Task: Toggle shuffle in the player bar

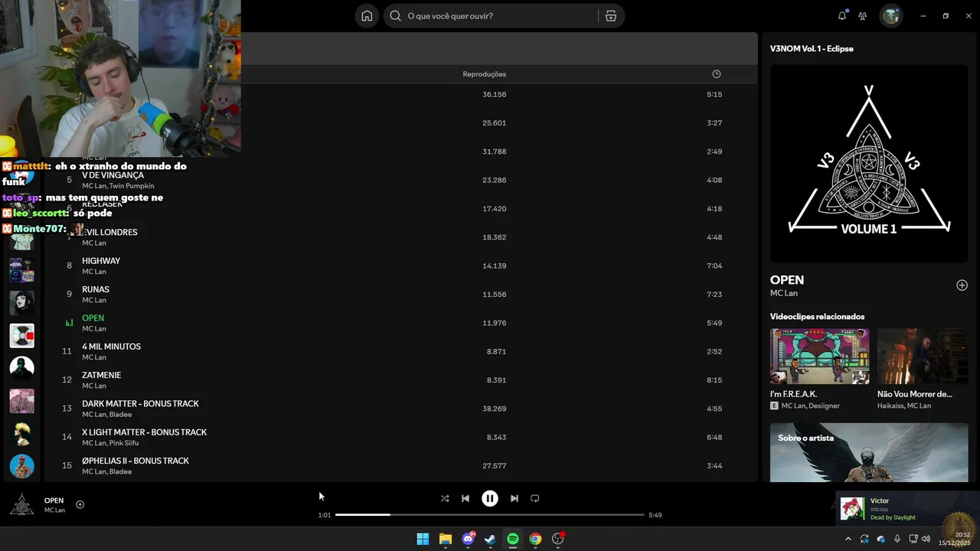Action: (445, 498)
